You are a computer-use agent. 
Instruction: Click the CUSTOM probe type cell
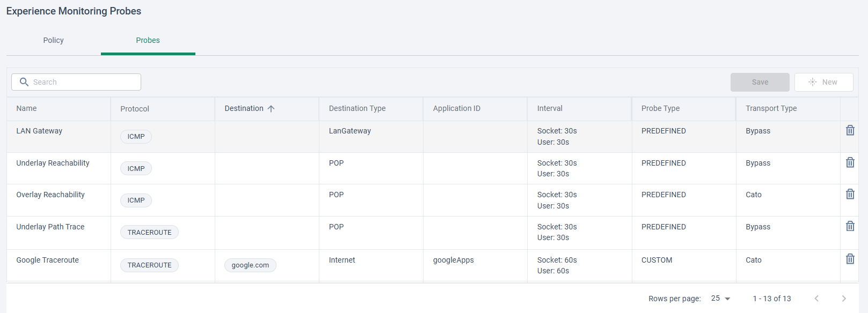657,260
